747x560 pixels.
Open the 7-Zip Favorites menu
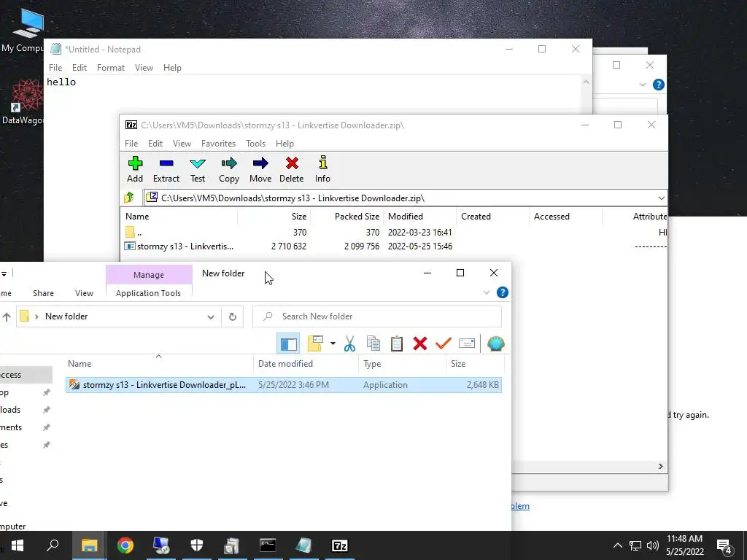point(218,144)
